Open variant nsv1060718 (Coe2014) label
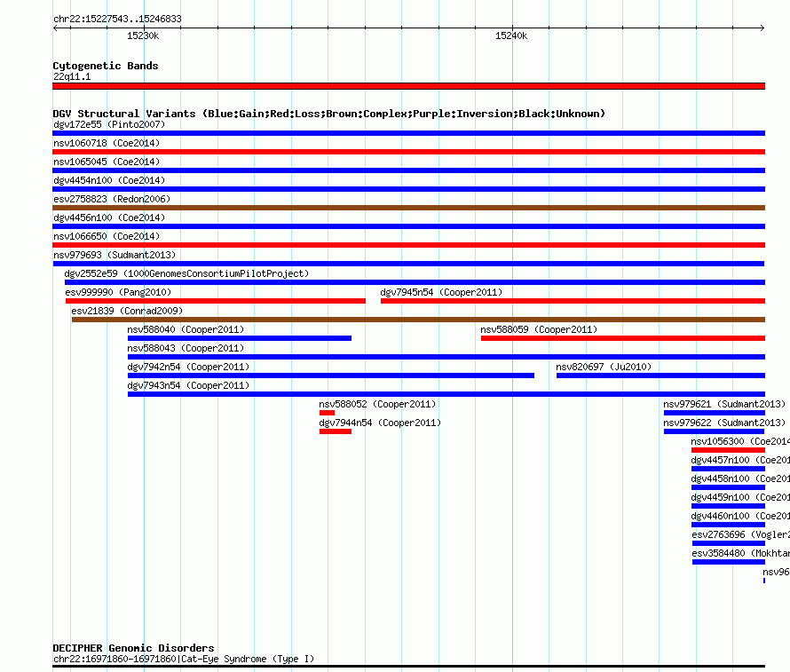Screen dimensions: 790x672 (107, 143)
